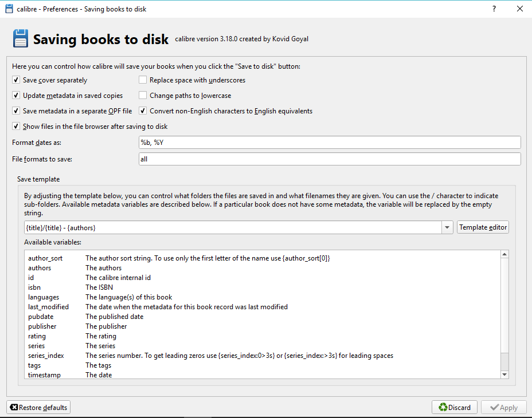Click the Discard button
Viewport: 532px width, 418px height.
pos(454,407)
